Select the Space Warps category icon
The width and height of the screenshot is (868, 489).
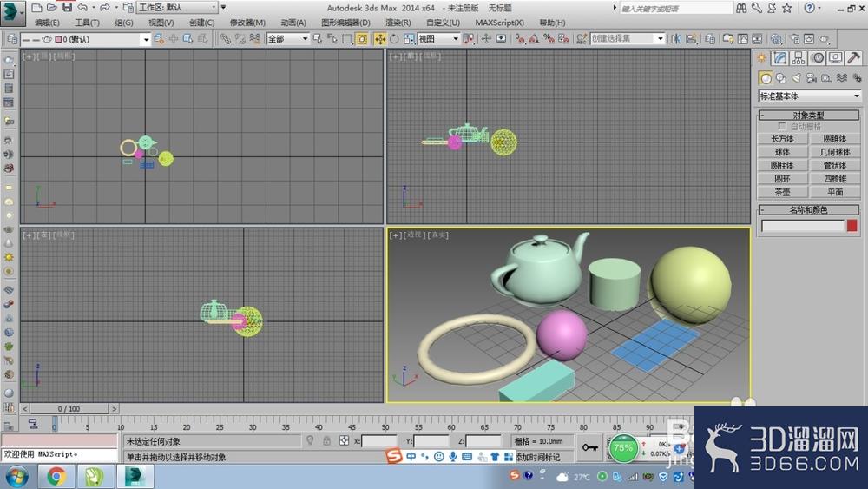click(841, 78)
